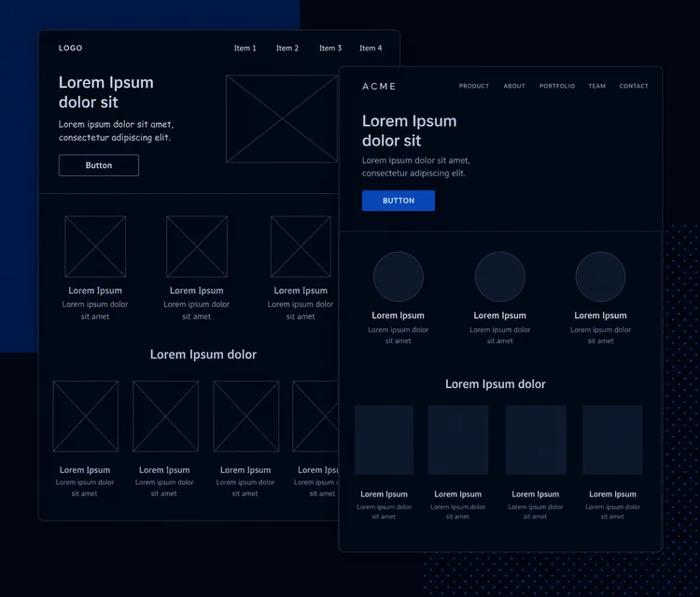Viewport: 700px width, 597px height.
Task: Select the third gallery placeholder in the wireframe bottom row
Action: (246, 416)
